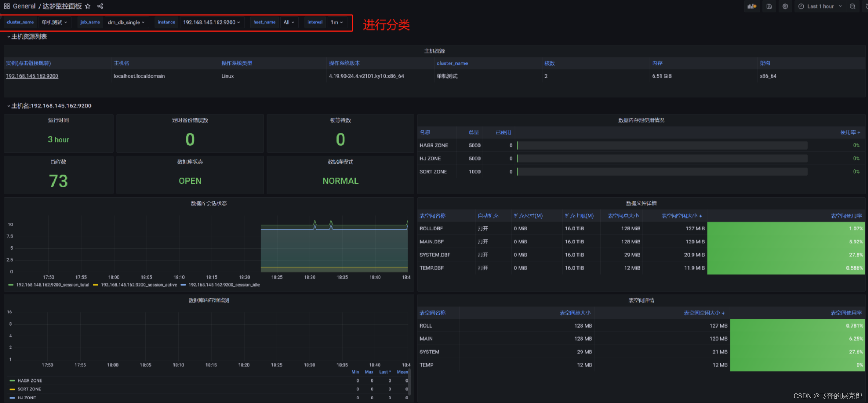Sort host table by 主机名 column
Image resolution: width=868 pixels, height=403 pixels.
click(x=121, y=63)
